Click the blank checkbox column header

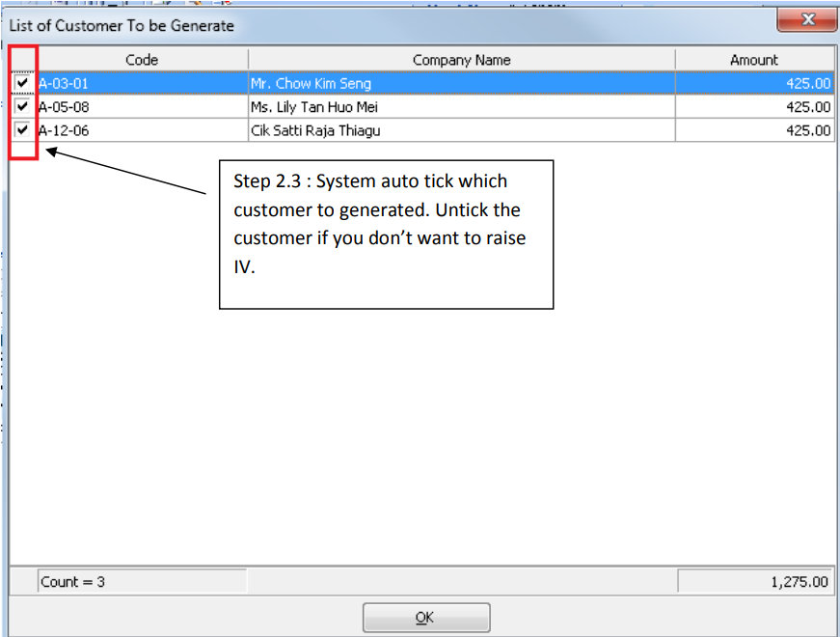click(23, 60)
